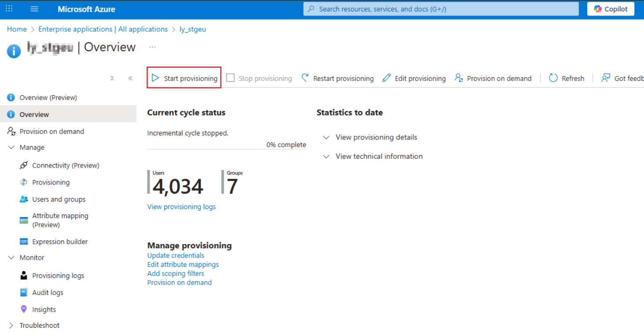Image resolution: width=644 pixels, height=333 pixels.
Task: Click the Restart provisioning icon
Action: [x=305, y=78]
